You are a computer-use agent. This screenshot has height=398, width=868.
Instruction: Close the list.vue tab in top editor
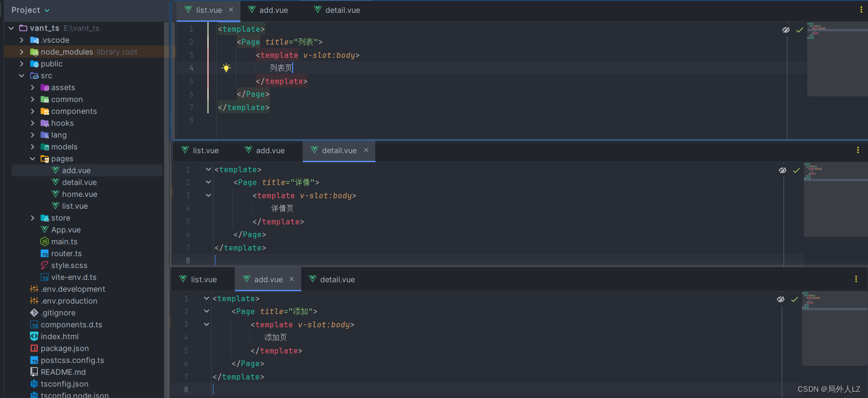click(x=231, y=10)
